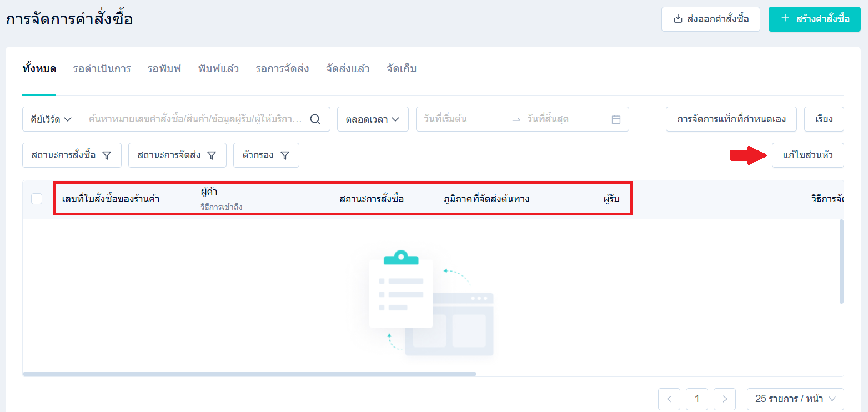
Task: Open the ตลอดเวลา time range dropdown
Action: [x=373, y=119]
